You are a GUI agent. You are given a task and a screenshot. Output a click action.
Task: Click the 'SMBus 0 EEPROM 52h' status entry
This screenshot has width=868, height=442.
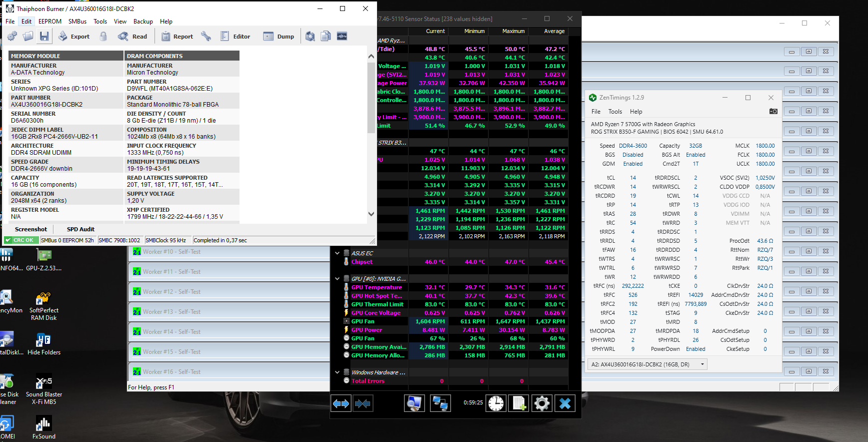67,240
